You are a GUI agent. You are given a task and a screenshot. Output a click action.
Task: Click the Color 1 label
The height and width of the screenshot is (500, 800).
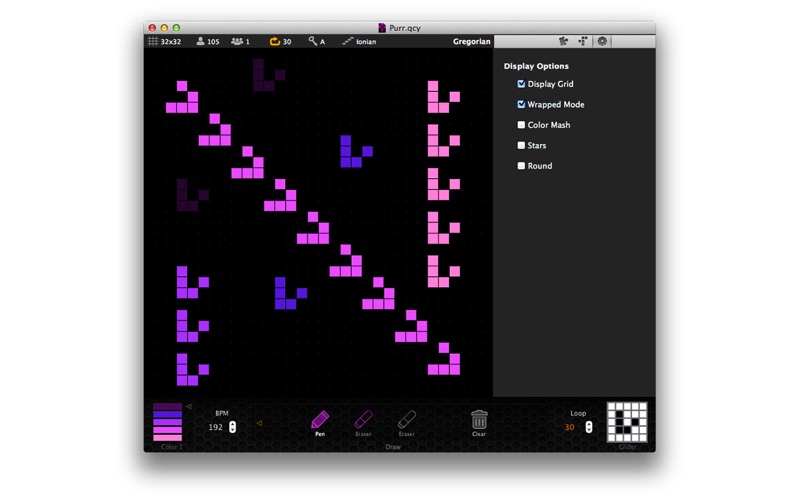(171, 446)
